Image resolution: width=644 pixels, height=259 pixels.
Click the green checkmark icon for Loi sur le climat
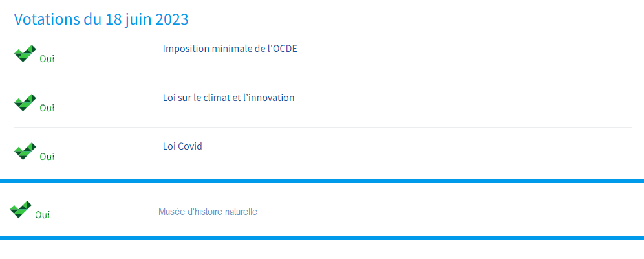pyautogui.click(x=25, y=102)
